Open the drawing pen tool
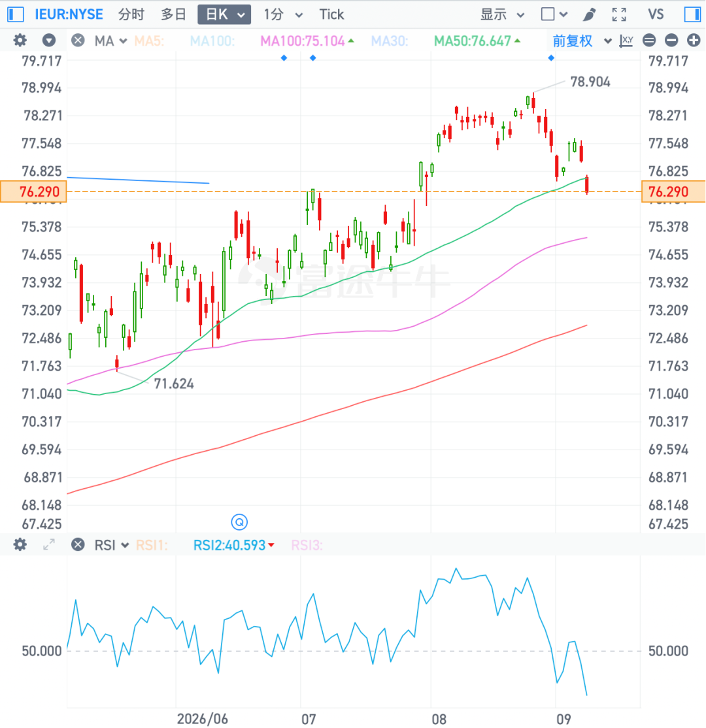Viewport: 706px width, 728px height. [x=589, y=14]
